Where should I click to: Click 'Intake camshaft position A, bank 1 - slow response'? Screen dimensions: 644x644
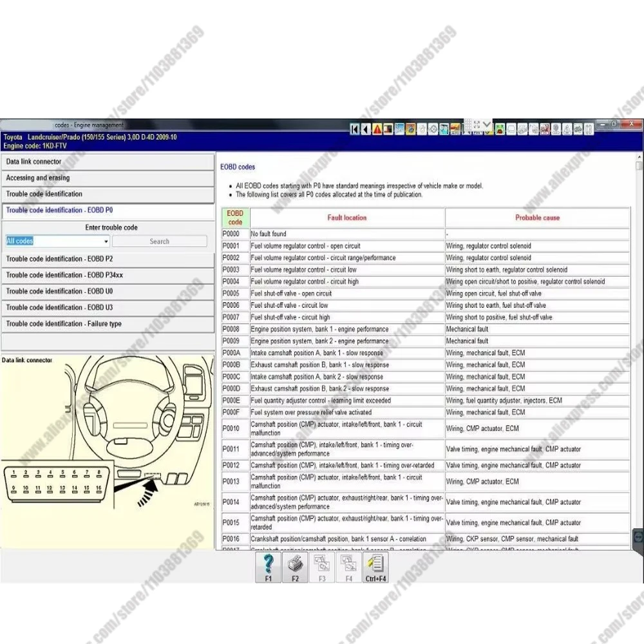coord(317,353)
